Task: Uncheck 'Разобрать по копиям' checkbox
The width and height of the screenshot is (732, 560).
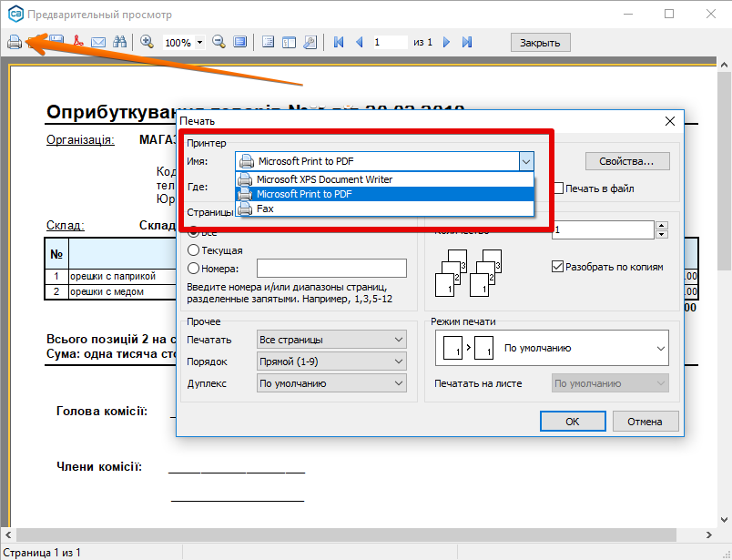Action: click(x=557, y=267)
